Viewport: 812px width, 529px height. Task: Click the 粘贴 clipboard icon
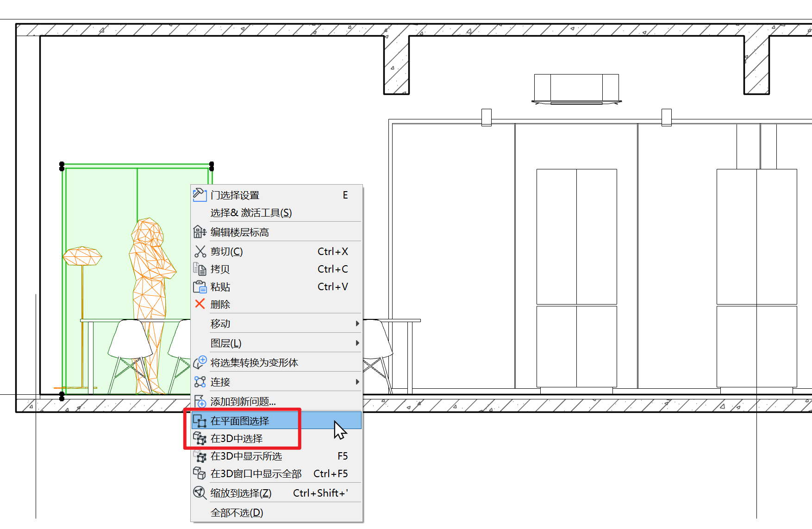coord(200,286)
